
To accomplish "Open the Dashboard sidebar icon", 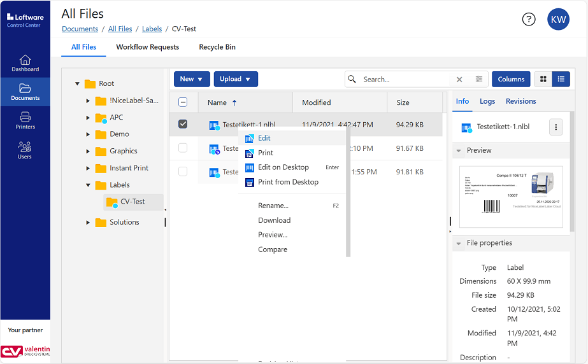I will pos(25,62).
